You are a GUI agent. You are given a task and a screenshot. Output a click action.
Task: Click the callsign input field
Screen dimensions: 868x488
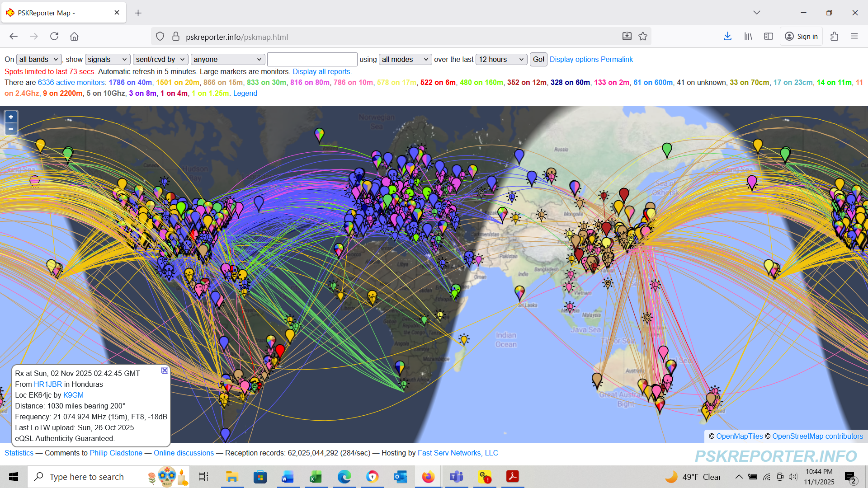(312, 59)
